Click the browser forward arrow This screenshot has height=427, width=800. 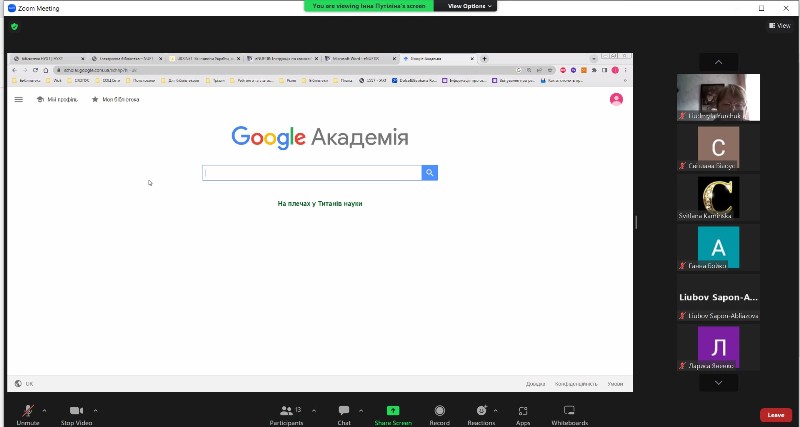25,70
